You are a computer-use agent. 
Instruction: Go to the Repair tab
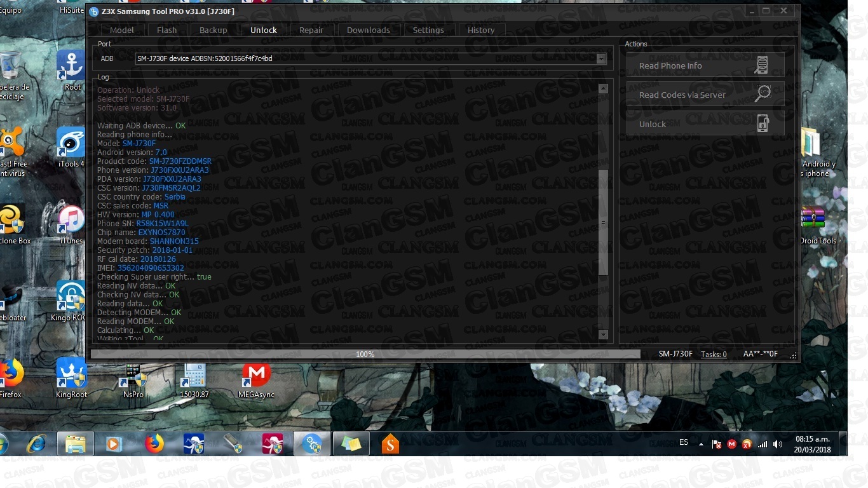[x=311, y=30]
